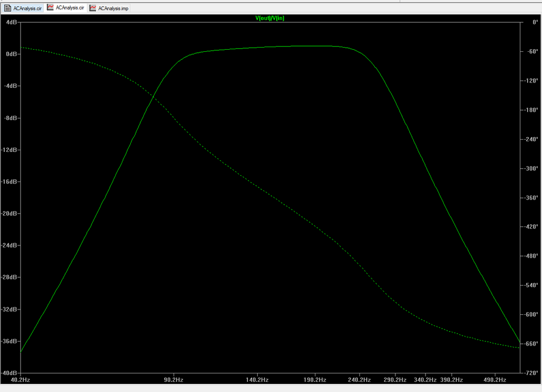Click the waveform icon on ACAnalysis.cir plot tab
Viewport: 542px width, 392px height.
click(50, 7)
